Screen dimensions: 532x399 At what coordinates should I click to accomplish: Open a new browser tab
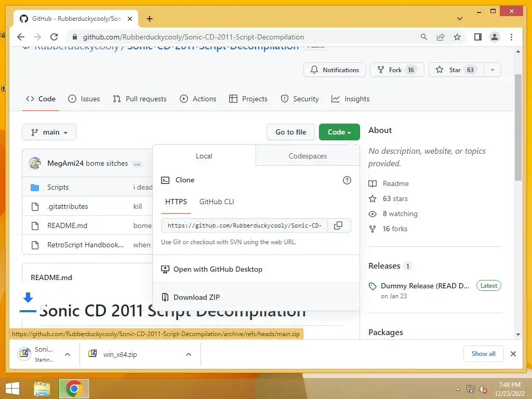(150, 19)
